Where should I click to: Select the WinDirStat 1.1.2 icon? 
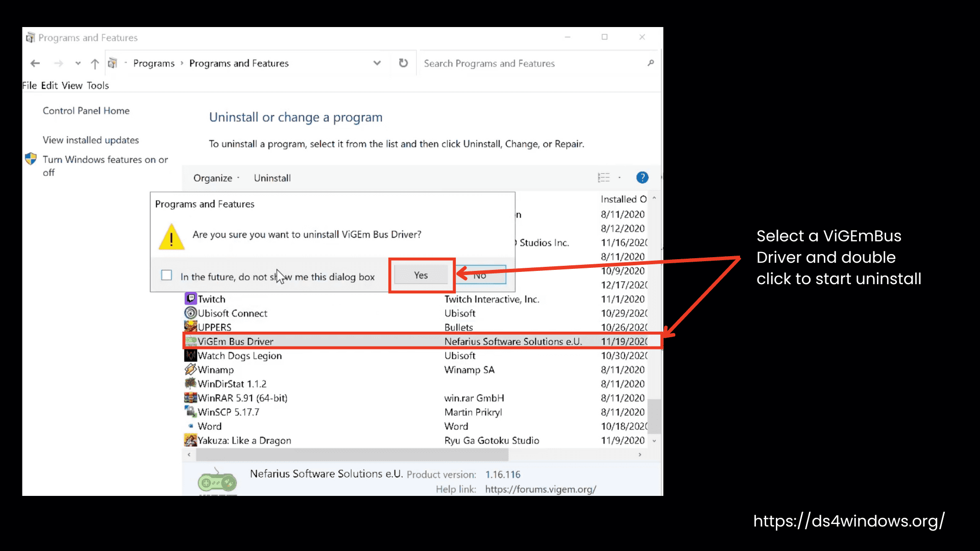pyautogui.click(x=190, y=383)
